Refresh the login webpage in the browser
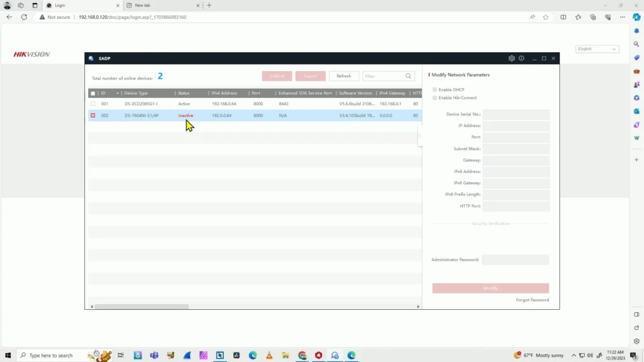644x362 pixels. (24, 17)
